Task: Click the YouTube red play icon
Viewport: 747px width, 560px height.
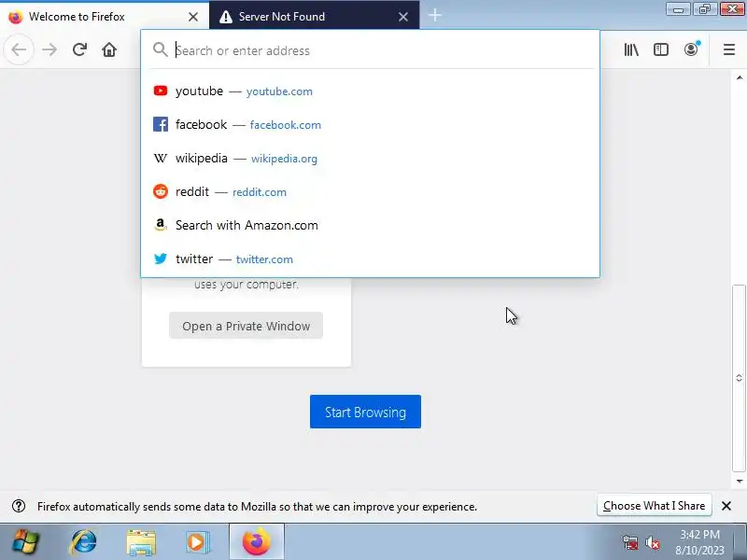Action: click(x=161, y=91)
